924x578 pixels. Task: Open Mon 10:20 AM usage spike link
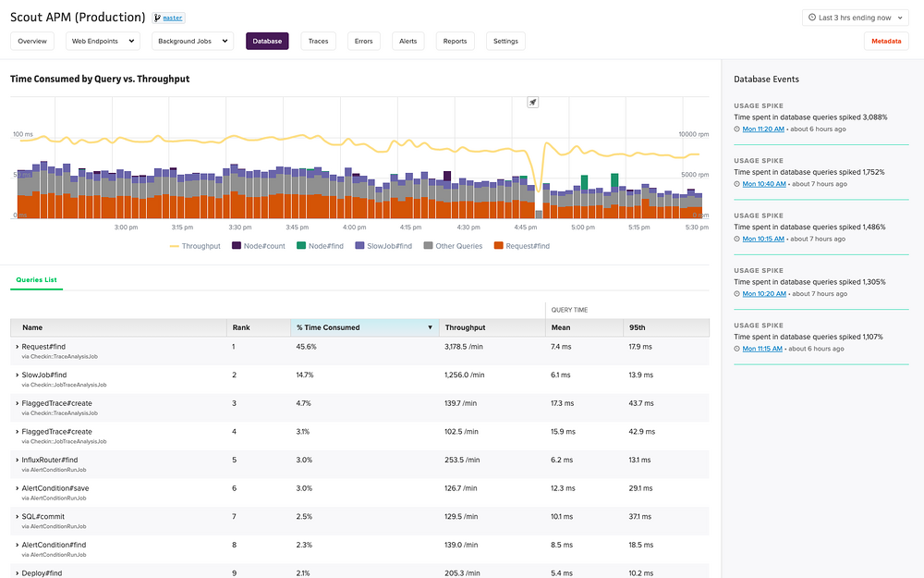pyautogui.click(x=764, y=294)
